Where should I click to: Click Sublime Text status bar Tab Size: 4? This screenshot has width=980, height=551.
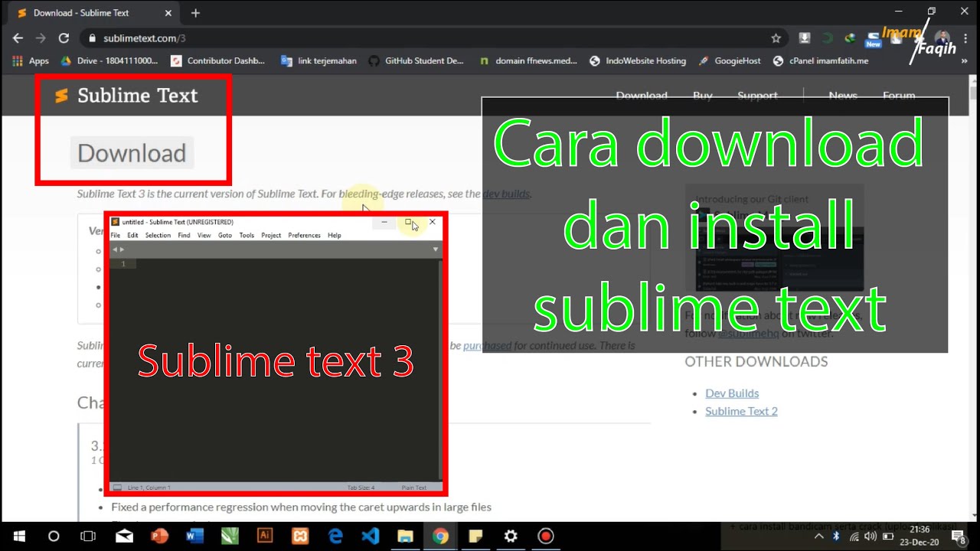[x=361, y=487]
